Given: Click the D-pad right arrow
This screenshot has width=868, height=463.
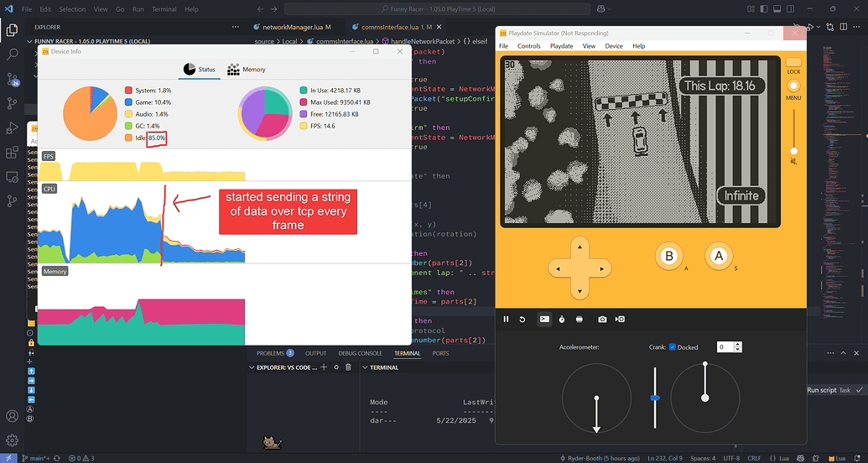Looking at the screenshot, I should click(602, 268).
